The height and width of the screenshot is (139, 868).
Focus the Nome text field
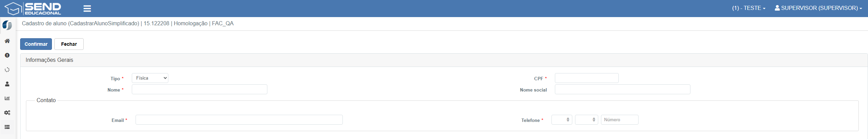point(199,89)
